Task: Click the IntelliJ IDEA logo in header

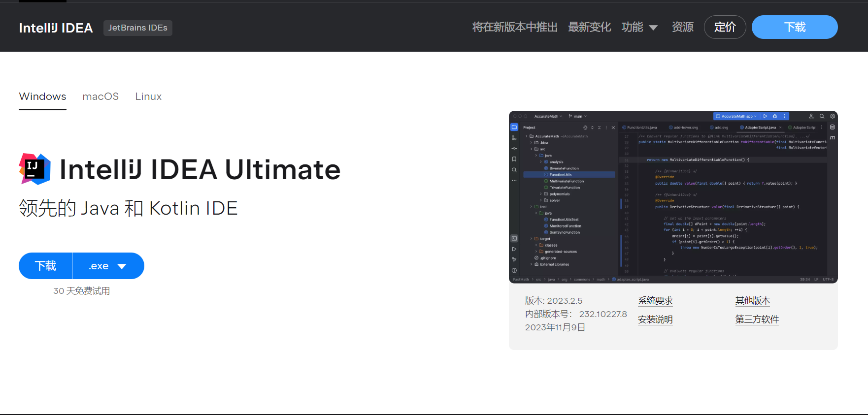Action: tap(56, 28)
